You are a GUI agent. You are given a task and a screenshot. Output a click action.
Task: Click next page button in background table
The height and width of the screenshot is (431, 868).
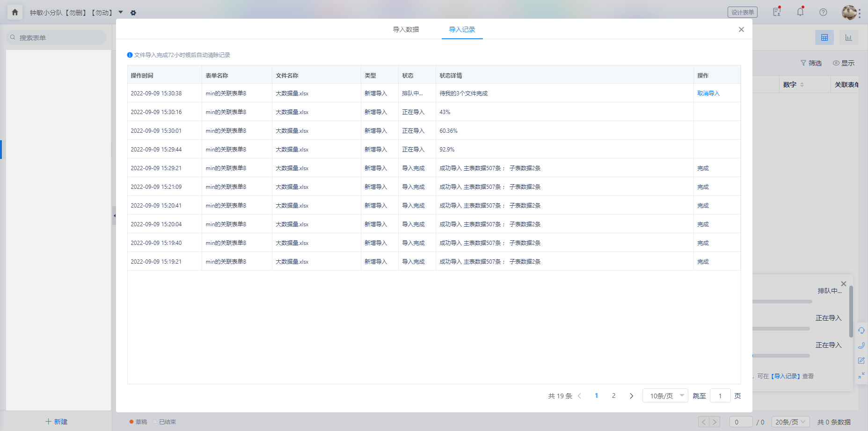[715, 422]
